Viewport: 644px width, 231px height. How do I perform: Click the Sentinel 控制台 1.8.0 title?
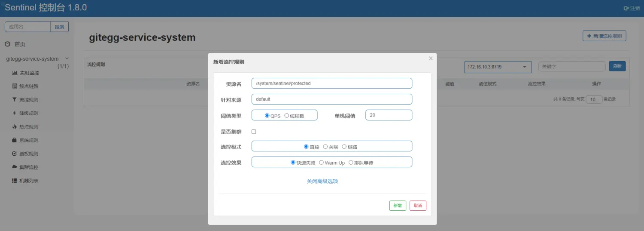click(x=46, y=8)
